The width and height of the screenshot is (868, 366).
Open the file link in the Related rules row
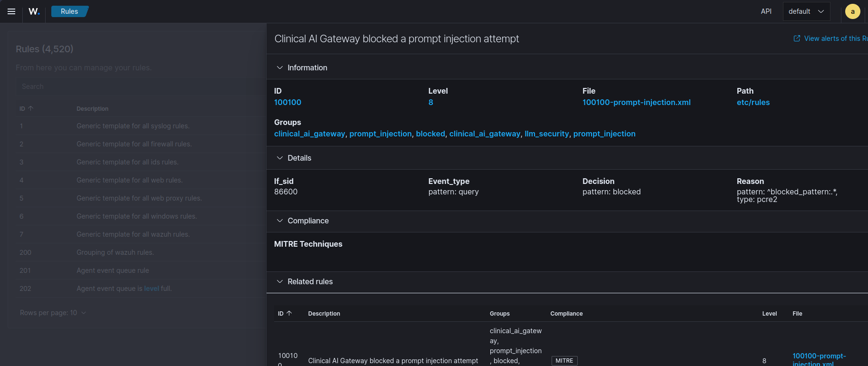819,360
